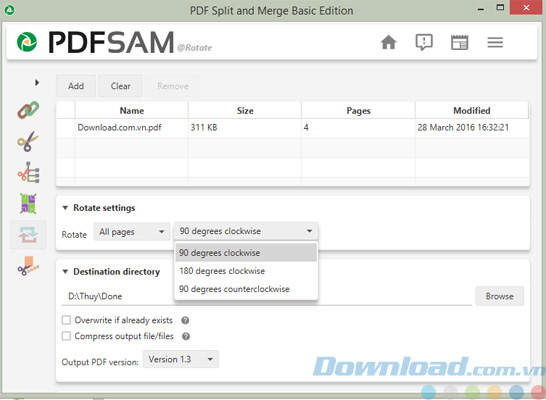The image size is (546, 400).
Task: Choose 180 degrees clockwise option
Action: [x=246, y=271]
